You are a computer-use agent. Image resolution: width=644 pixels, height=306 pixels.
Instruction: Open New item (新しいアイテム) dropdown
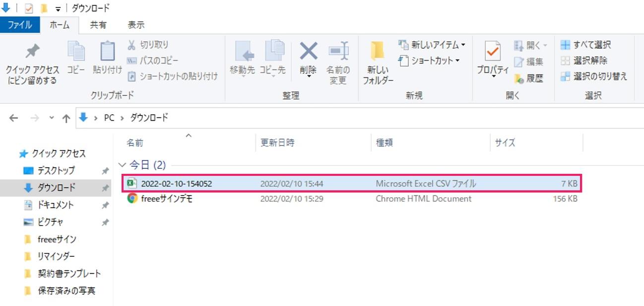432,45
